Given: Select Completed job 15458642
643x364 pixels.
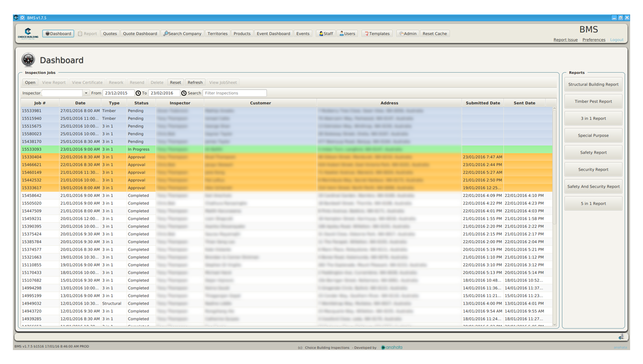Looking at the screenshot, I should (x=286, y=196).
